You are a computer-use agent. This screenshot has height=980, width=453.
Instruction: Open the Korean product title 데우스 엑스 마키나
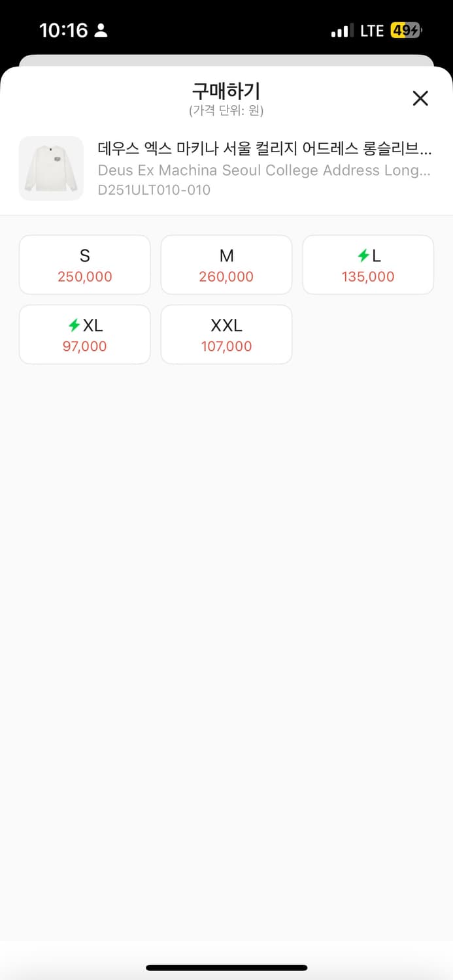[264, 148]
